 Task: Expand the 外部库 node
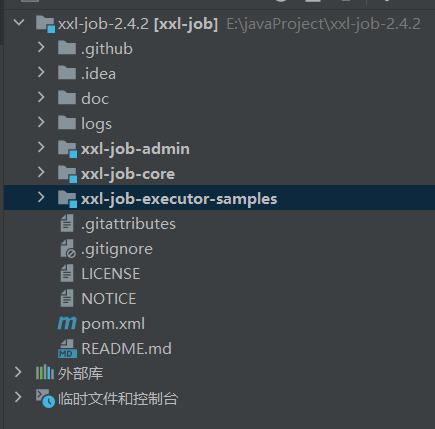18,372
